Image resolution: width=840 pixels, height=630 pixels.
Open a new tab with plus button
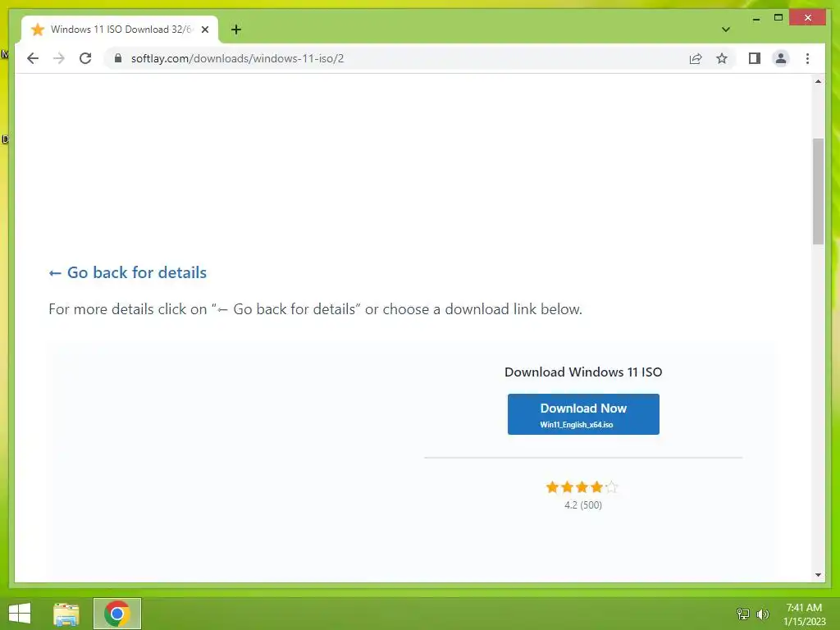[x=235, y=30]
